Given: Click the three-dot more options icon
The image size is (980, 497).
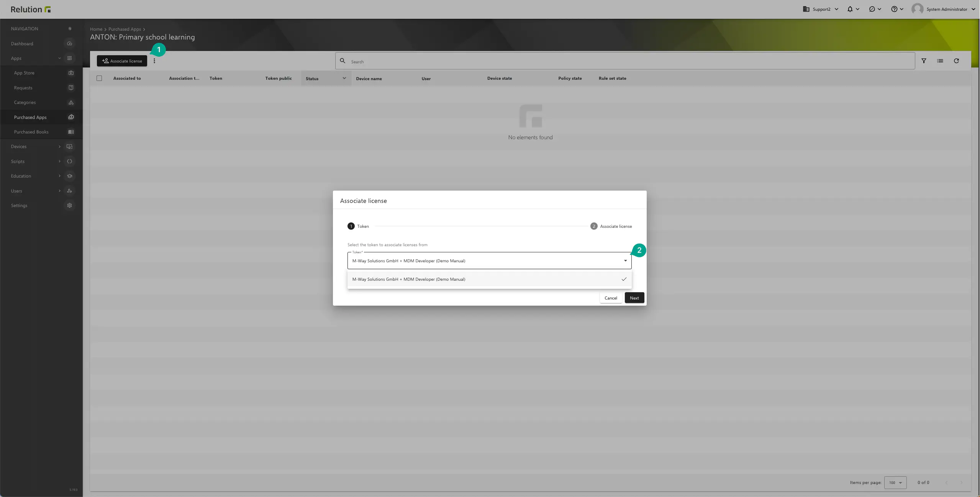Looking at the screenshot, I should (x=154, y=61).
